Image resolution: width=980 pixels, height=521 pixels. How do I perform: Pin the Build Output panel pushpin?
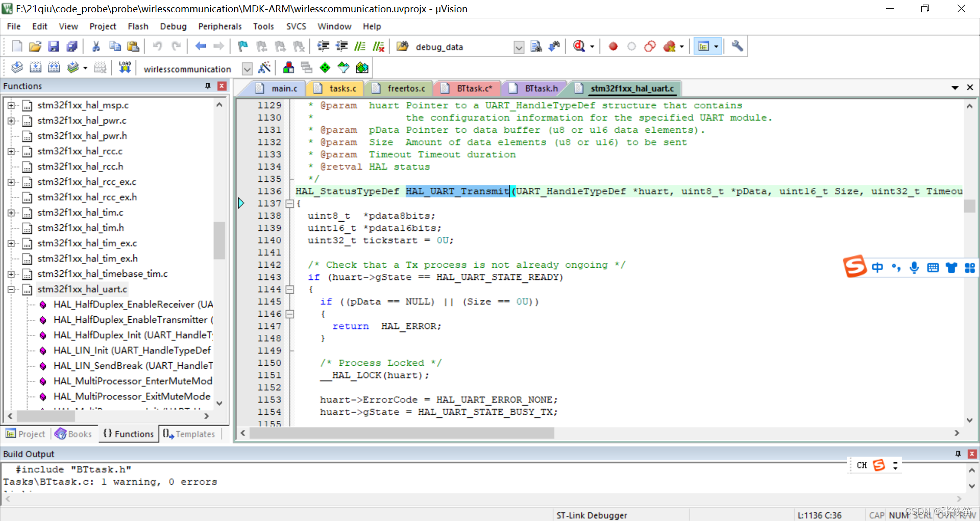(x=958, y=454)
